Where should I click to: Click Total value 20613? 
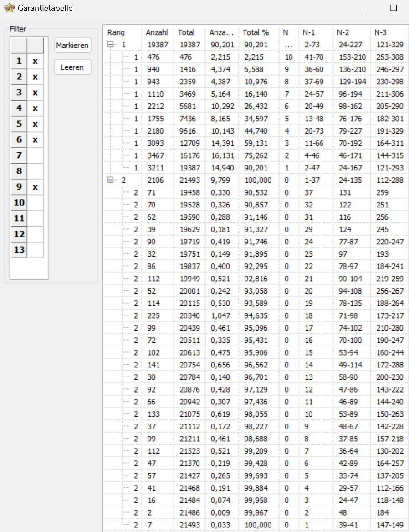coord(190,352)
